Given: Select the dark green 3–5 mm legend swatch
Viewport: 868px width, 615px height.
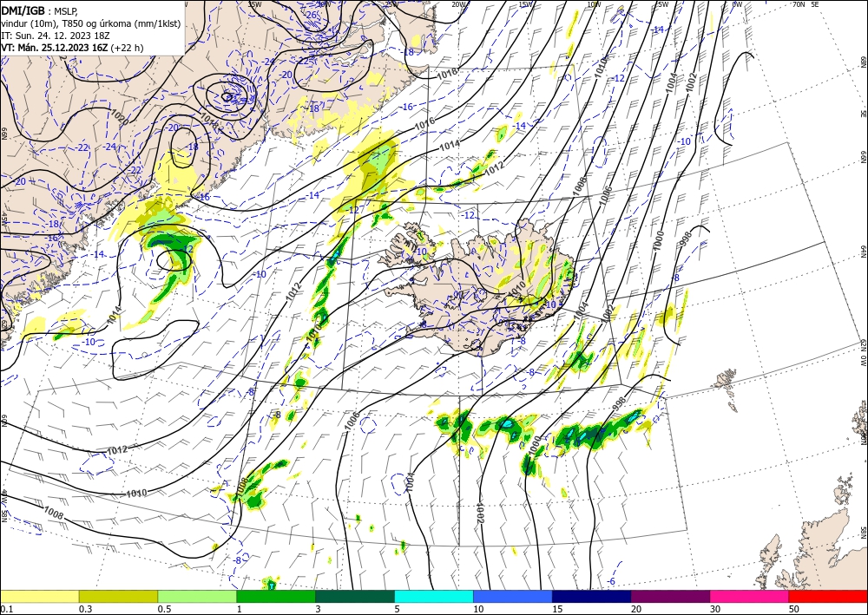Looking at the screenshot, I should click(x=355, y=596).
